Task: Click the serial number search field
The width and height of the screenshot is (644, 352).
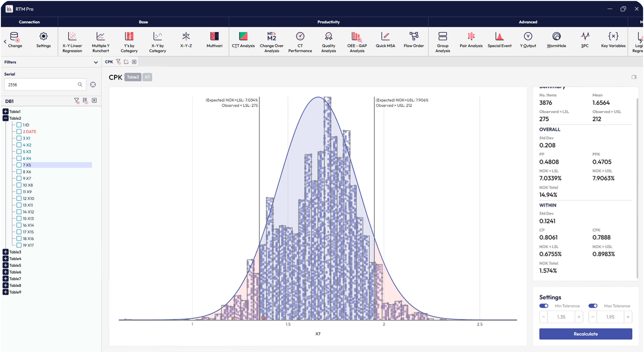Action: (41, 84)
